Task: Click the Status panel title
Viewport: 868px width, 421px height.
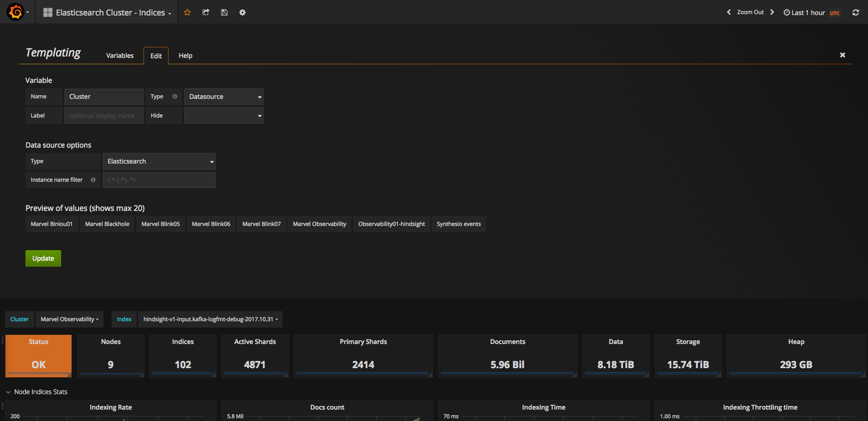Action: pos(38,342)
